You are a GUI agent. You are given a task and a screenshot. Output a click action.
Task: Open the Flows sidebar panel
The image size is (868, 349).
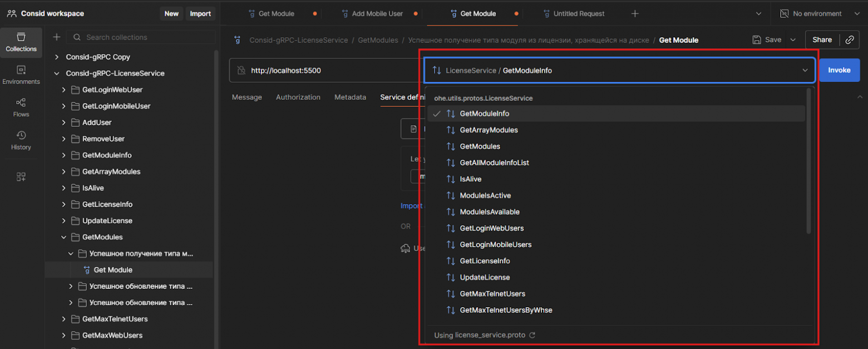click(21, 107)
